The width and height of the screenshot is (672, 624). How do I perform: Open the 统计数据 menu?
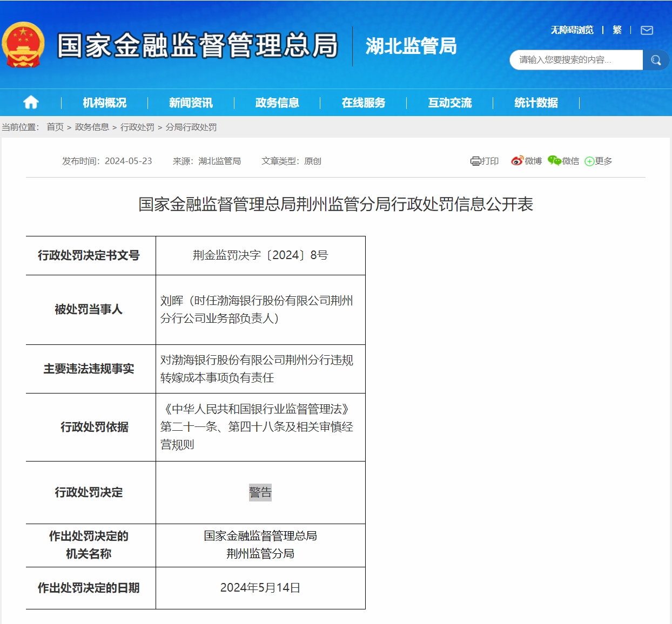pos(536,103)
